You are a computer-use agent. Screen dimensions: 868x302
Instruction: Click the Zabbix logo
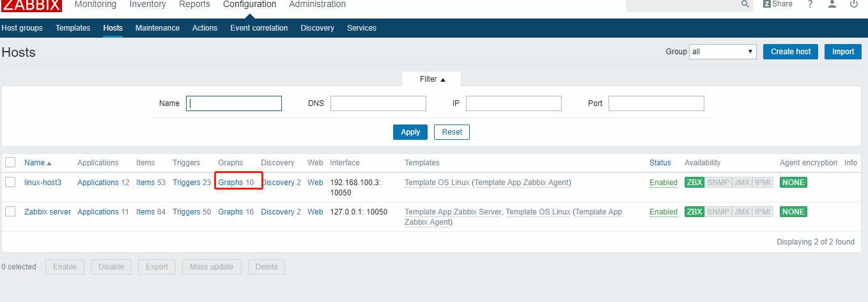[x=32, y=5]
